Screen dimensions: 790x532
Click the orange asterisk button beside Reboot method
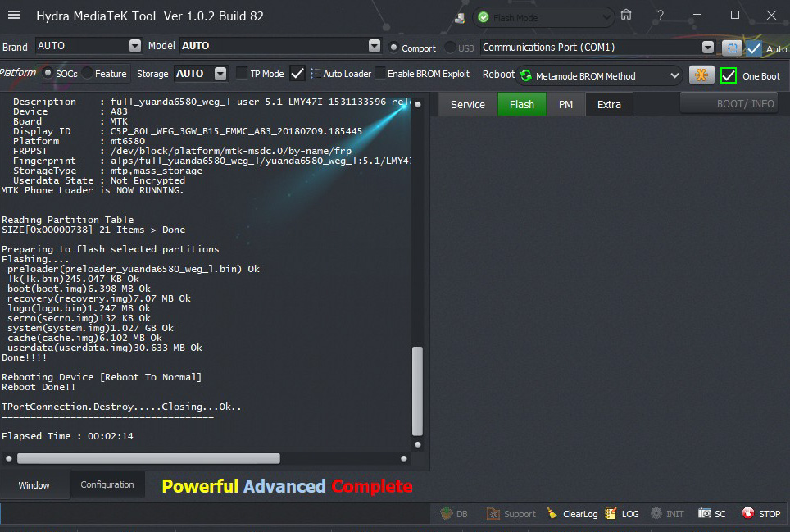click(x=701, y=75)
